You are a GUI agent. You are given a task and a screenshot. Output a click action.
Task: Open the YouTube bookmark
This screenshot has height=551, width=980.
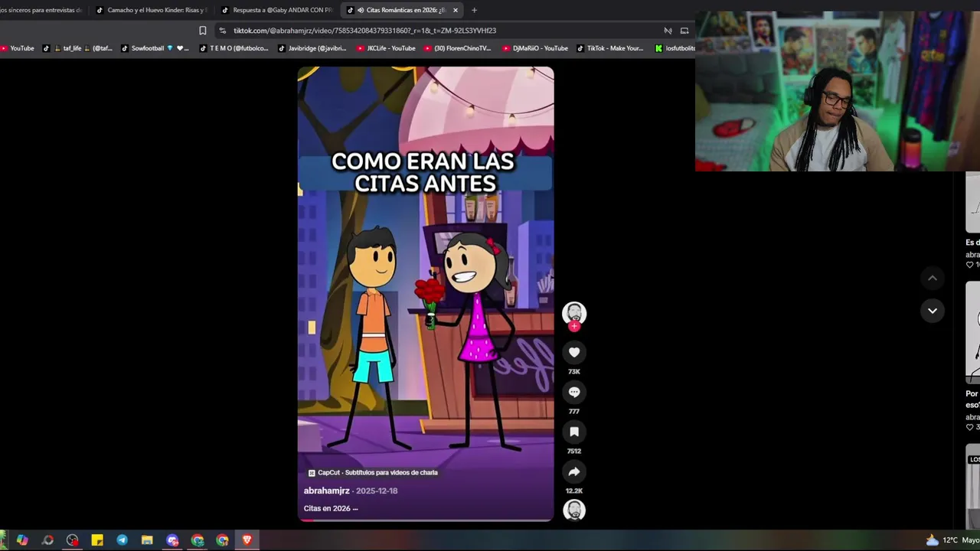[x=18, y=48]
